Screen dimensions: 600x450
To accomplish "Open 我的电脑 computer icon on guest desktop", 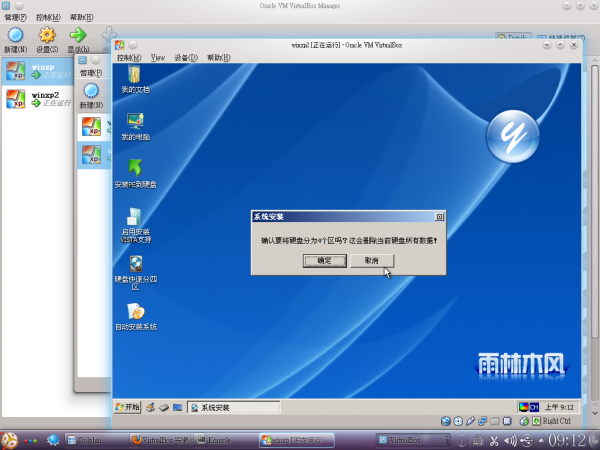I will [135, 127].
